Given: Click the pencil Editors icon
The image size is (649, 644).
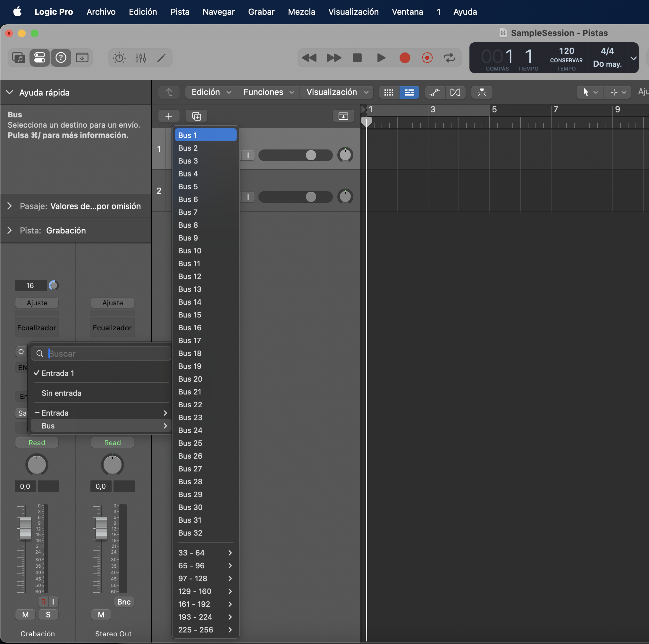Looking at the screenshot, I should click(162, 58).
